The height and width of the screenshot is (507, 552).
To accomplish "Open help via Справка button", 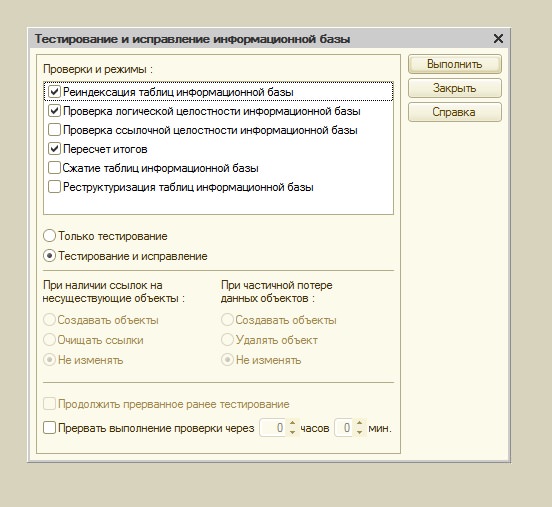I will pos(454,112).
